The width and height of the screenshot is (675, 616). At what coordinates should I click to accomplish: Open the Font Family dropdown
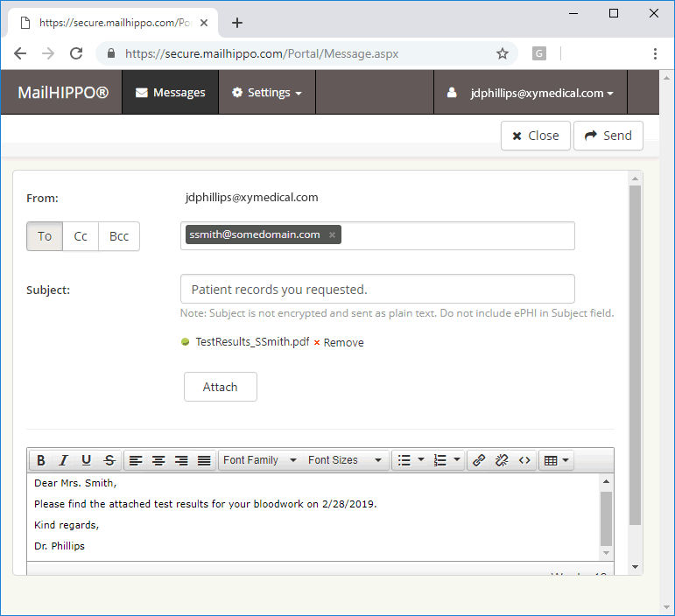point(260,460)
